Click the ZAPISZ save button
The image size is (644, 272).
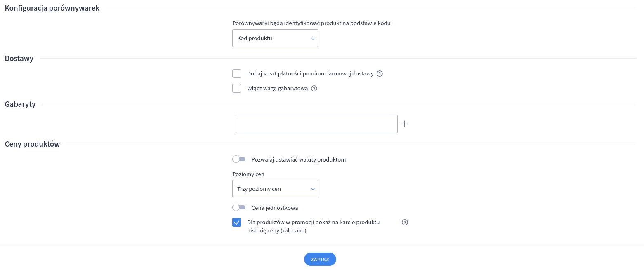[320, 259]
